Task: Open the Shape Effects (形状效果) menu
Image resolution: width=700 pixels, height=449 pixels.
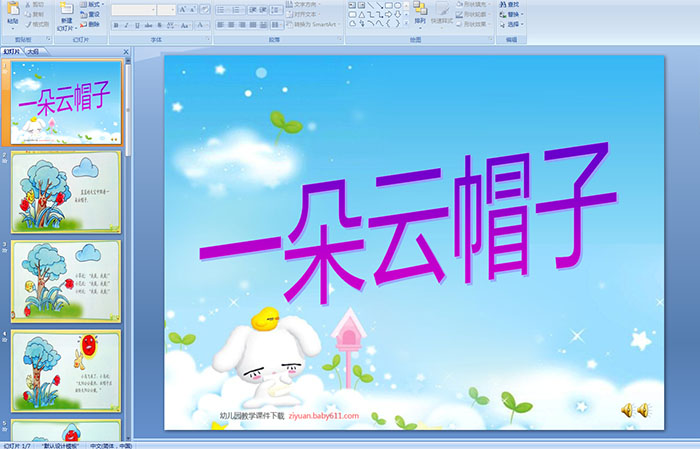Action: [x=474, y=24]
